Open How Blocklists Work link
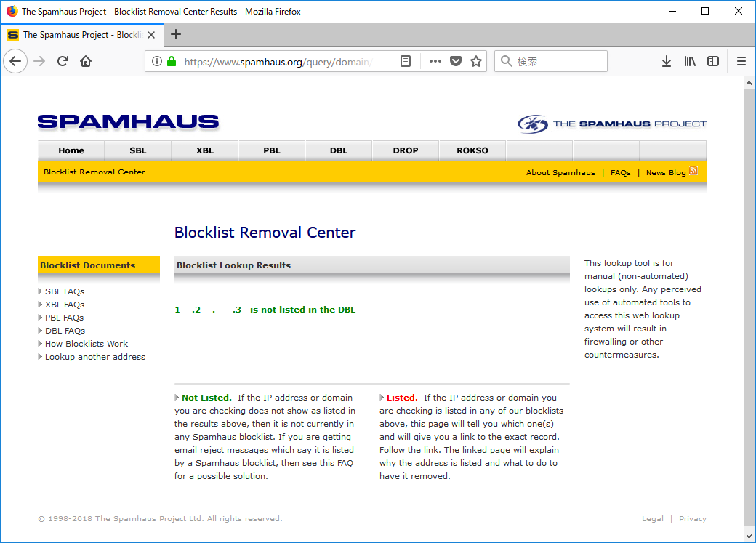This screenshot has width=756, height=543. tap(87, 344)
